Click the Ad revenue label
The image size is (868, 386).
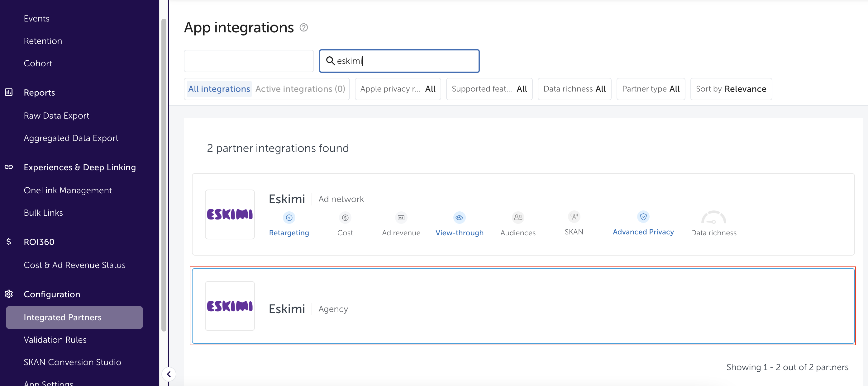(401, 233)
